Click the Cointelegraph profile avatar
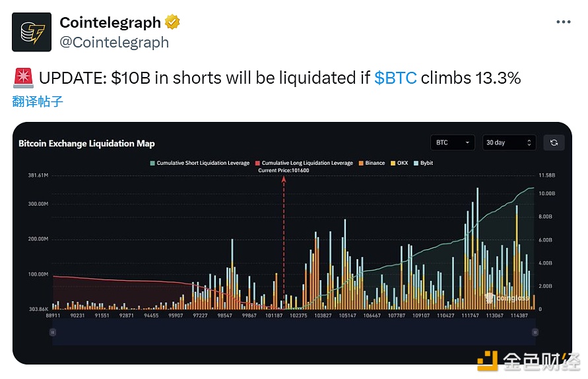The image size is (588, 379). pyautogui.click(x=32, y=32)
